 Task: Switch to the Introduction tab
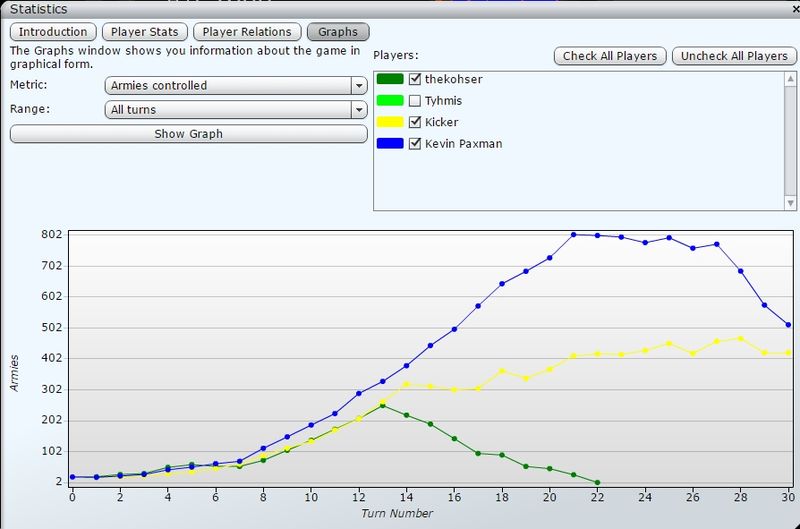54,32
